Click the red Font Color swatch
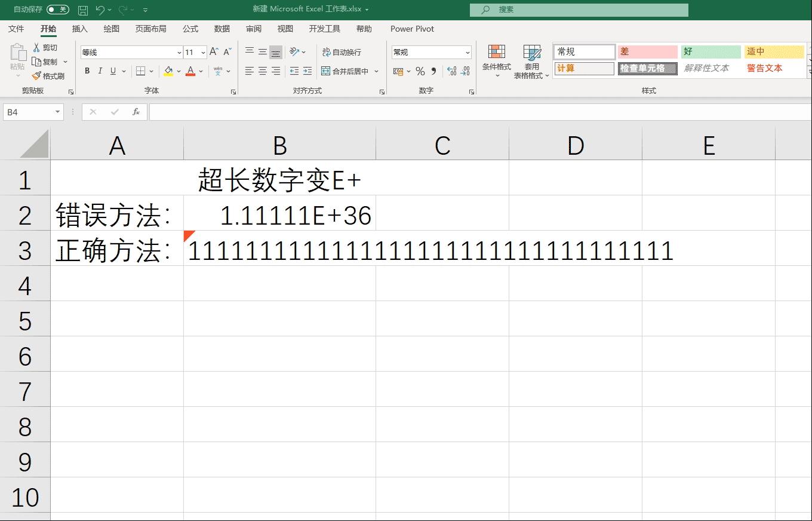This screenshot has width=812, height=521. point(190,75)
